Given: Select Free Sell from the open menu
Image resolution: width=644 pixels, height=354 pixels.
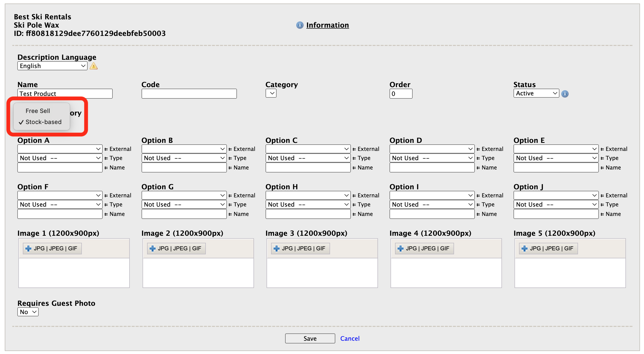Looking at the screenshot, I should click(x=38, y=111).
